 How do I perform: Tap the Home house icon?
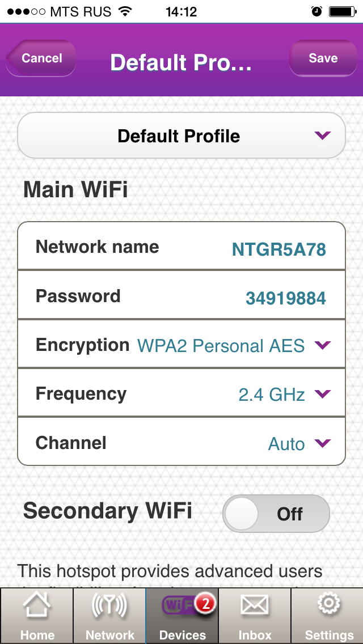(x=37, y=609)
